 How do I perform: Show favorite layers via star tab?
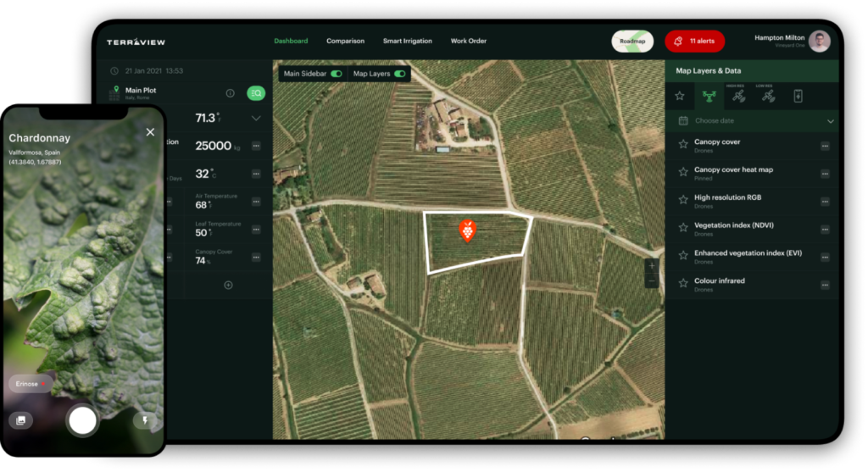click(x=680, y=97)
